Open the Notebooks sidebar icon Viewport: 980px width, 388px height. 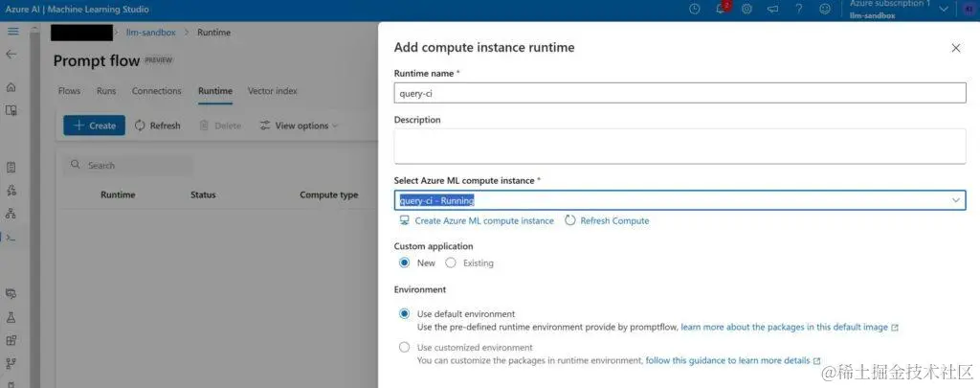11,167
